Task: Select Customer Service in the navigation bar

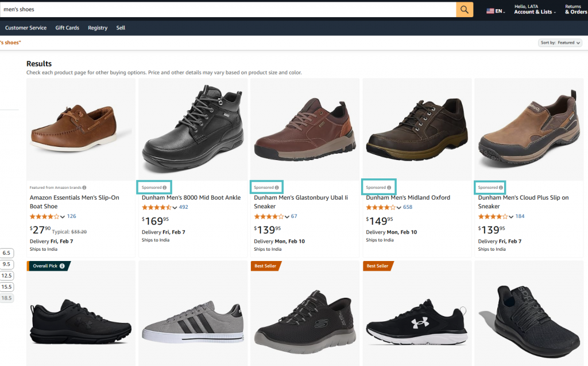Action: click(x=26, y=28)
